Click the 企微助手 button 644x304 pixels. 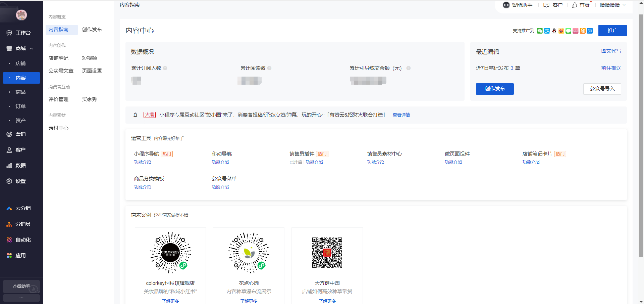point(21,287)
